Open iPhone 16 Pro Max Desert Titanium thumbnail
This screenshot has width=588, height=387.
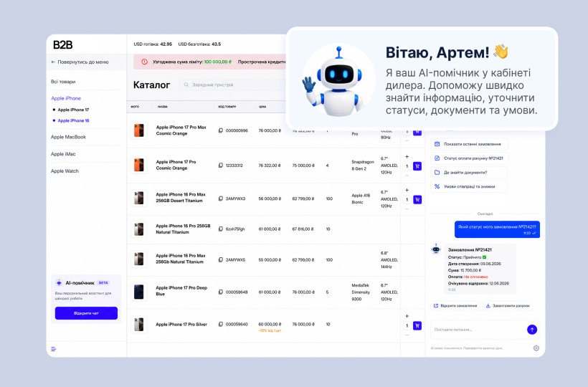pyautogui.click(x=138, y=199)
